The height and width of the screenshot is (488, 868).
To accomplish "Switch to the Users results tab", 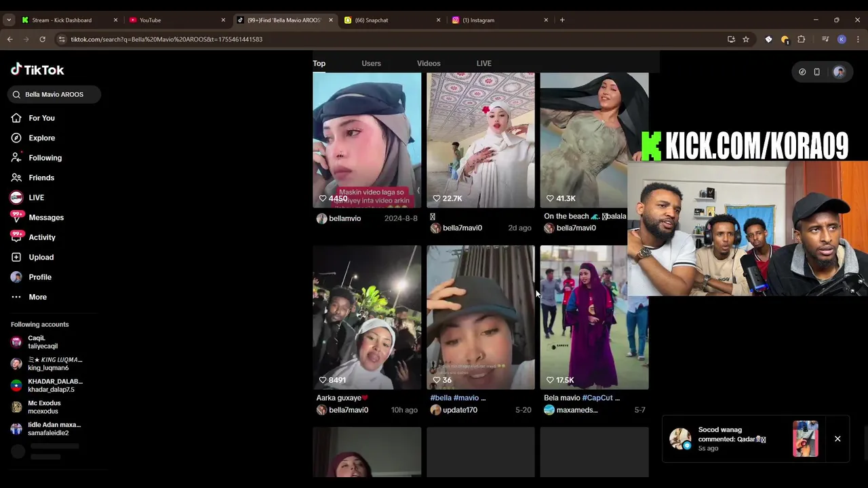I will pos(371,64).
